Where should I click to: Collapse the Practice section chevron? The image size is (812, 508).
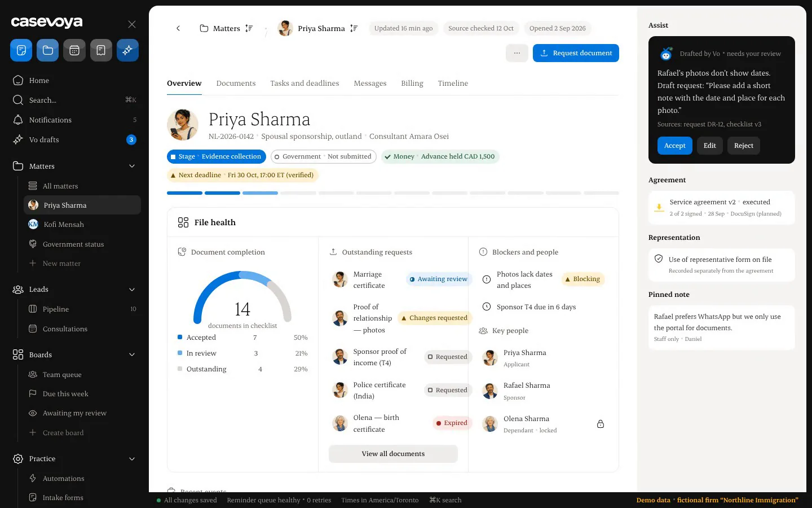[x=132, y=459]
